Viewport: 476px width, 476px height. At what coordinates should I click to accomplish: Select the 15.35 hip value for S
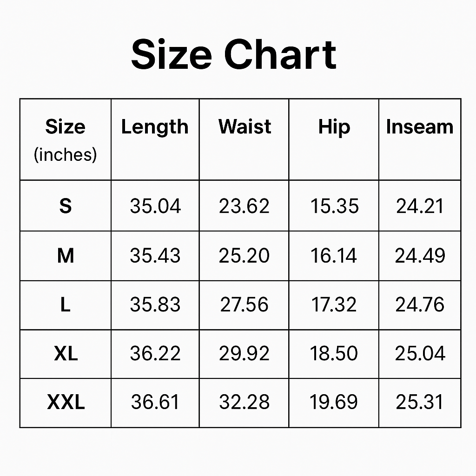(x=334, y=206)
